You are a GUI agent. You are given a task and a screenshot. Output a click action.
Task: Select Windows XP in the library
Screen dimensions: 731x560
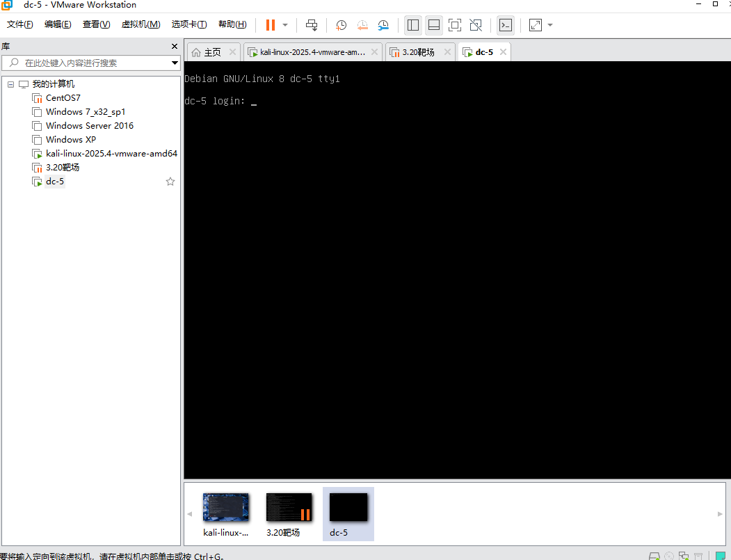[x=71, y=140]
